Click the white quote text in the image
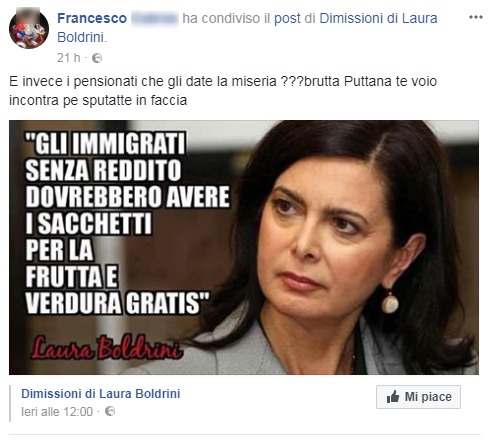492x441 pixels. [128, 223]
